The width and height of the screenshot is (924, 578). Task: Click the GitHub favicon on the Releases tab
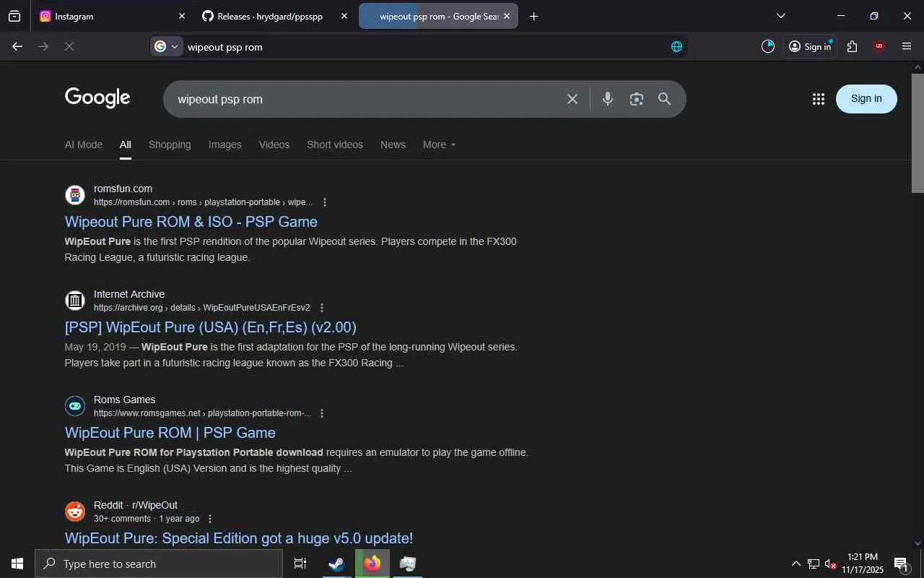208,16
